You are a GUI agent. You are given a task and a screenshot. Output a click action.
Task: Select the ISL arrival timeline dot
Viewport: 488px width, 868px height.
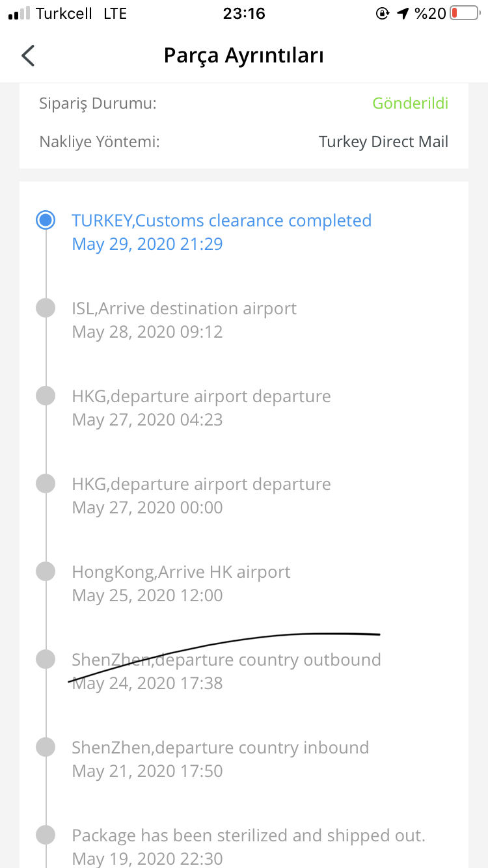point(46,308)
